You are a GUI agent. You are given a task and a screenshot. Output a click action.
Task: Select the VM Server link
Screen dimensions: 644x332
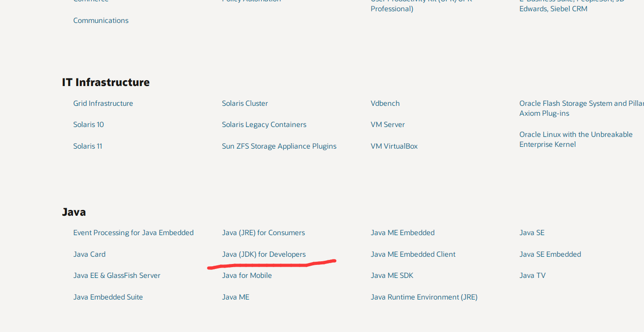pyautogui.click(x=388, y=124)
